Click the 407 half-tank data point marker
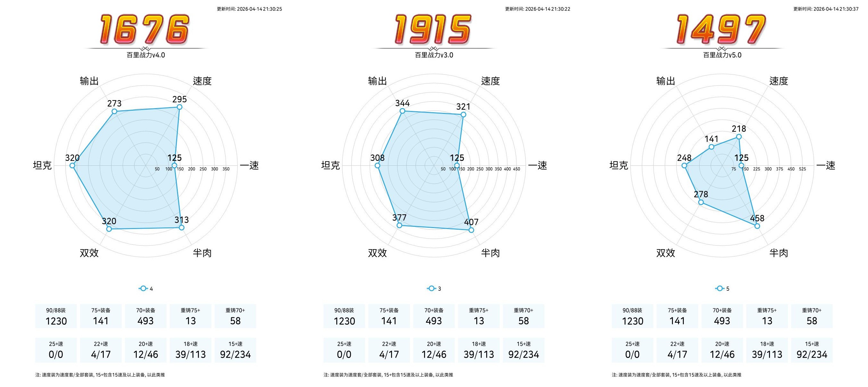868x387 pixels. click(471, 230)
